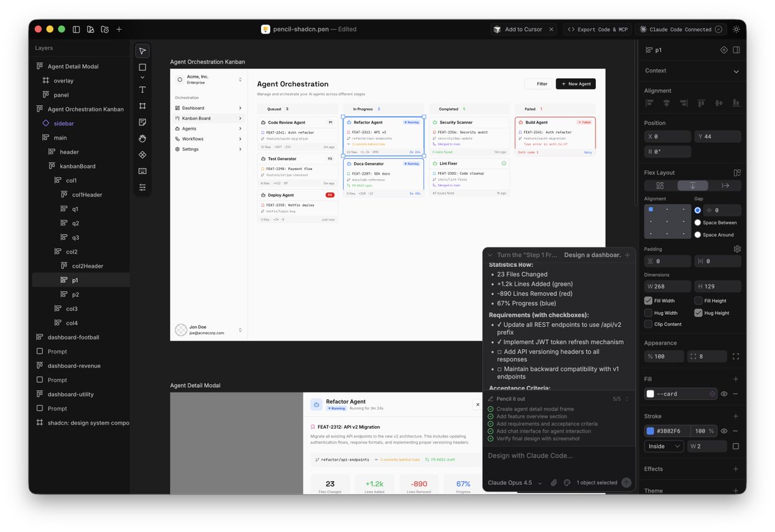The width and height of the screenshot is (775, 532).
Task: Add an Effect with plus
Action: (x=736, y=469)
